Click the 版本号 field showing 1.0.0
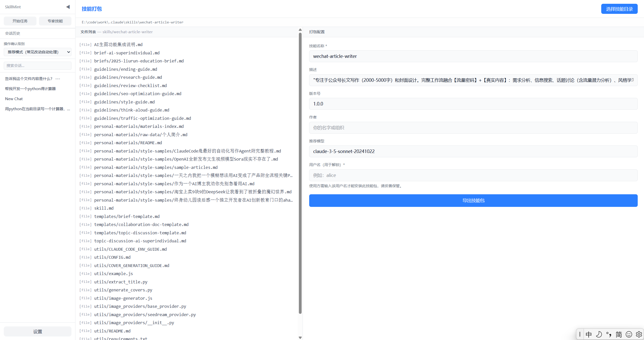 click(x=473, y=104)
